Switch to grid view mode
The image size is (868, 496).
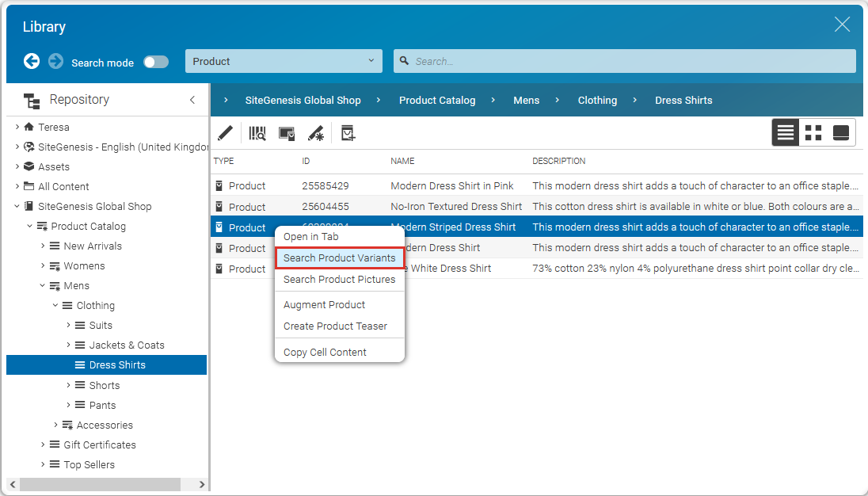click(x=813, y=132)
